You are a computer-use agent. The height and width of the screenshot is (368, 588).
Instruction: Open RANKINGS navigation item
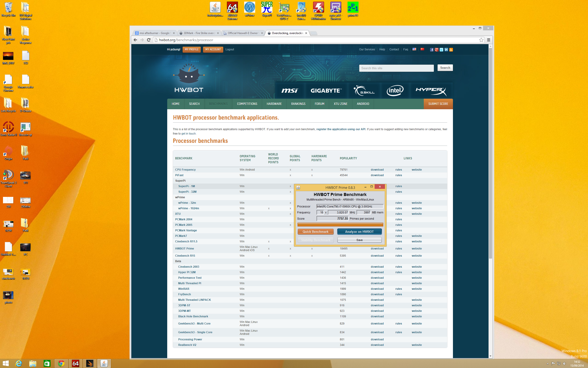[298, 104]
